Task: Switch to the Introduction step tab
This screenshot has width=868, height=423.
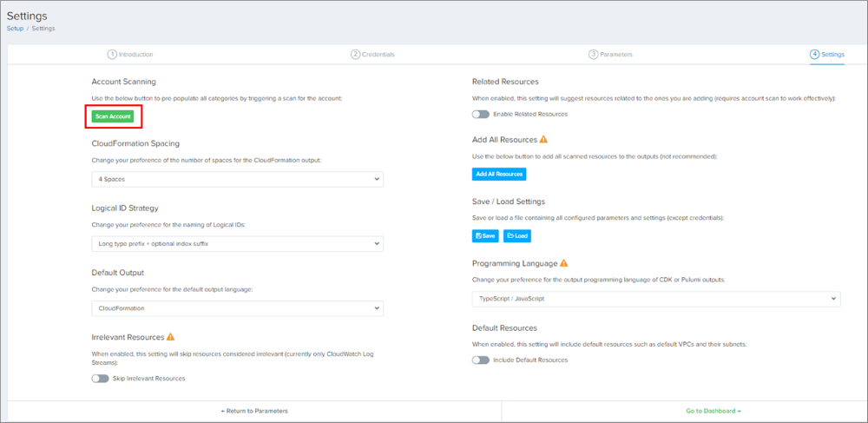Action: pos(130,54)
